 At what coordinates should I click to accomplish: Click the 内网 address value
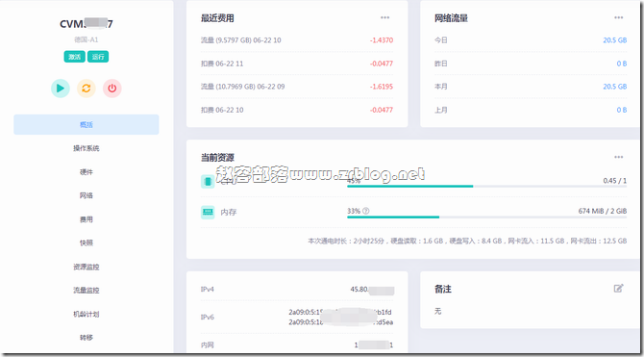pos(373,345)
